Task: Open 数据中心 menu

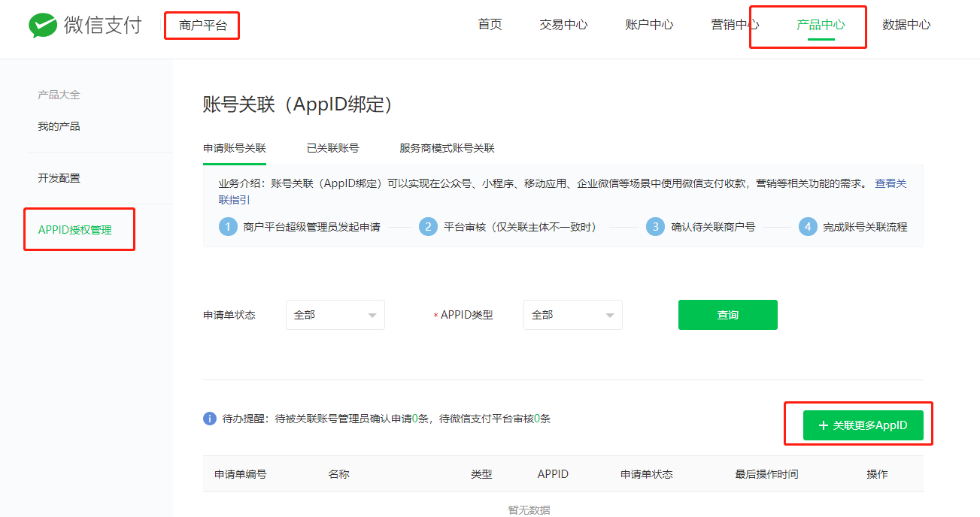Action: point(906,25)
